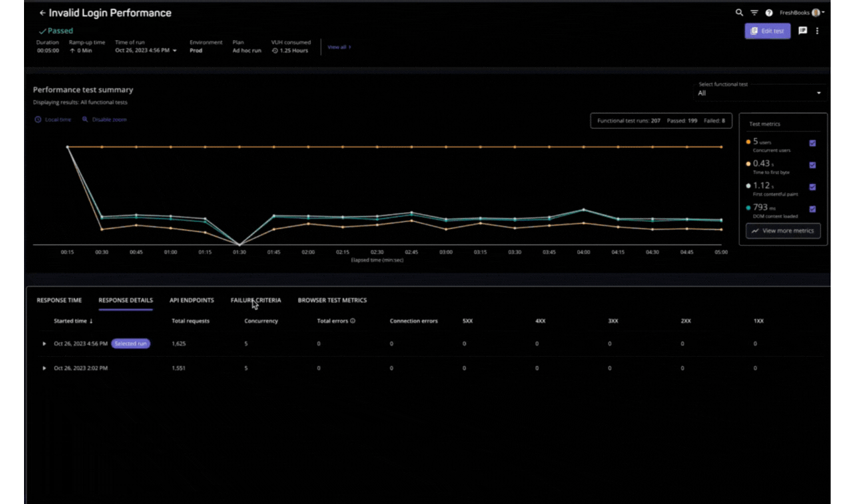Open the comments bubble icon
The height and width of the screenshot is (504, 854).
803,31
